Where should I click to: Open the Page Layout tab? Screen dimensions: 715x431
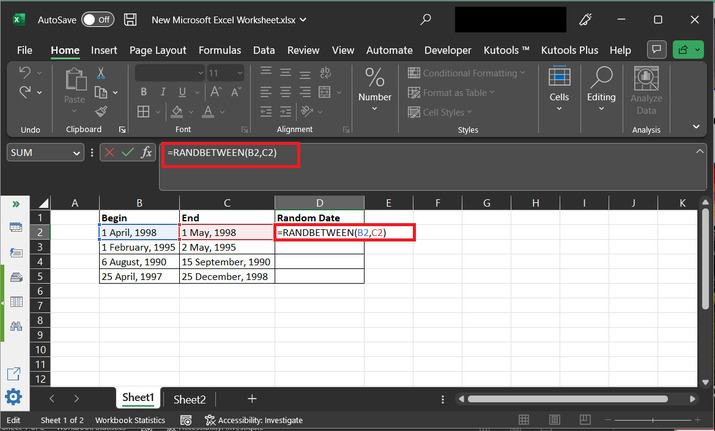(x=157, y=50)
